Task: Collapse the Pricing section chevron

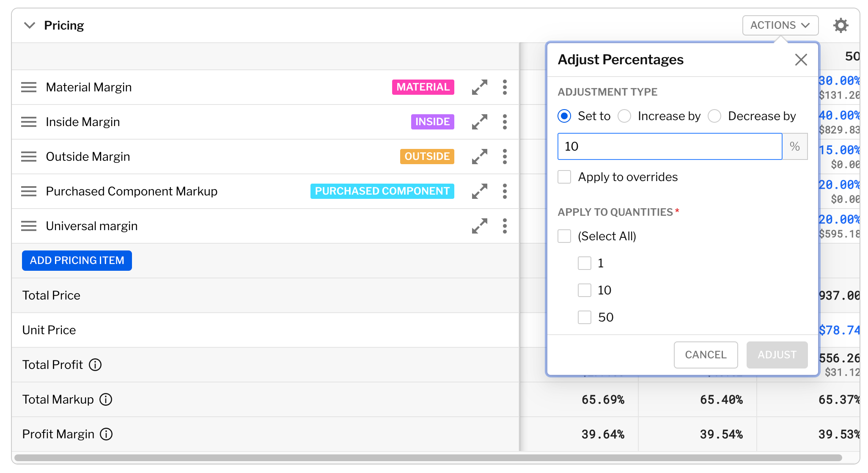Action: coord(29,25)
